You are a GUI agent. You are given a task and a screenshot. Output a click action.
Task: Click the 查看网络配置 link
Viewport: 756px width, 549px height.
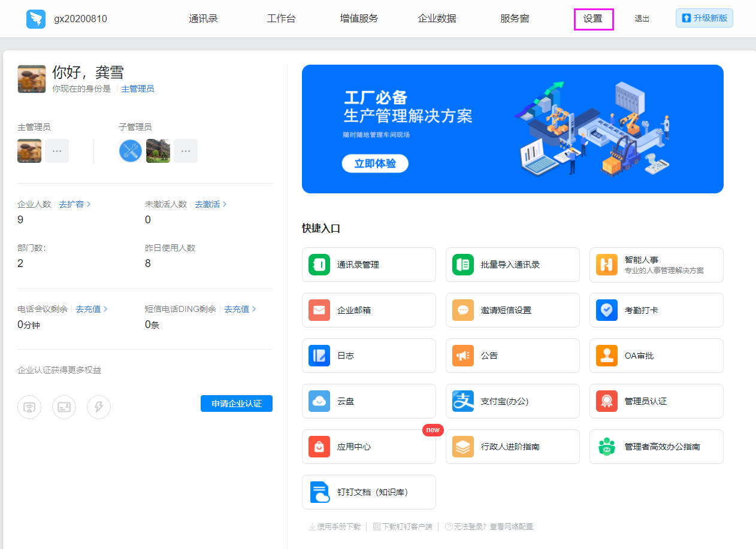(x=512, y=527)
